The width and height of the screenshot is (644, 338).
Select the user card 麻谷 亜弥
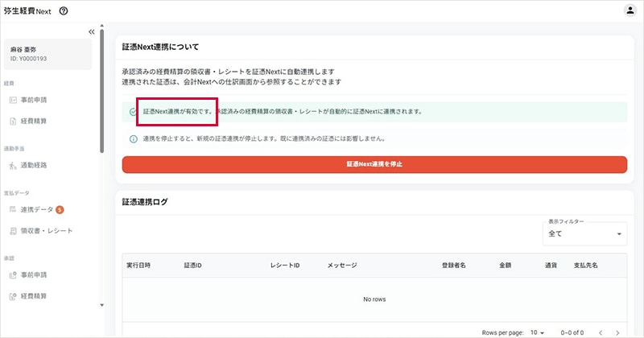[47, 54]
